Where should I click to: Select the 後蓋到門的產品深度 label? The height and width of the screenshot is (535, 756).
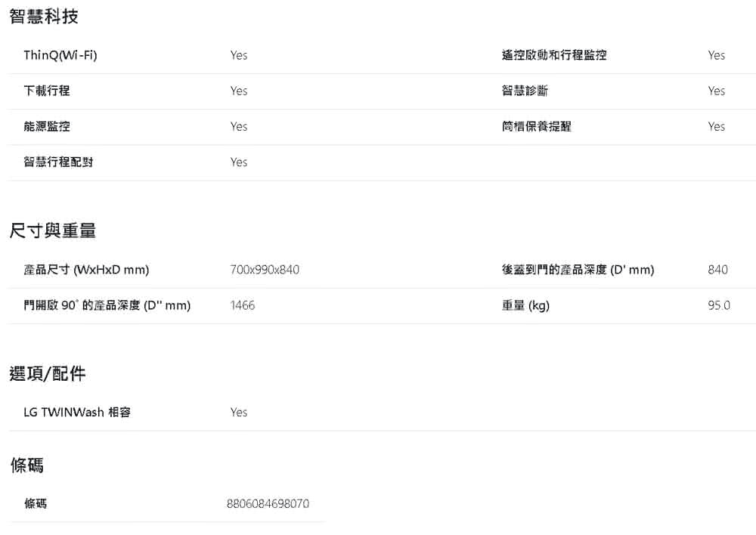coord(578,270)
